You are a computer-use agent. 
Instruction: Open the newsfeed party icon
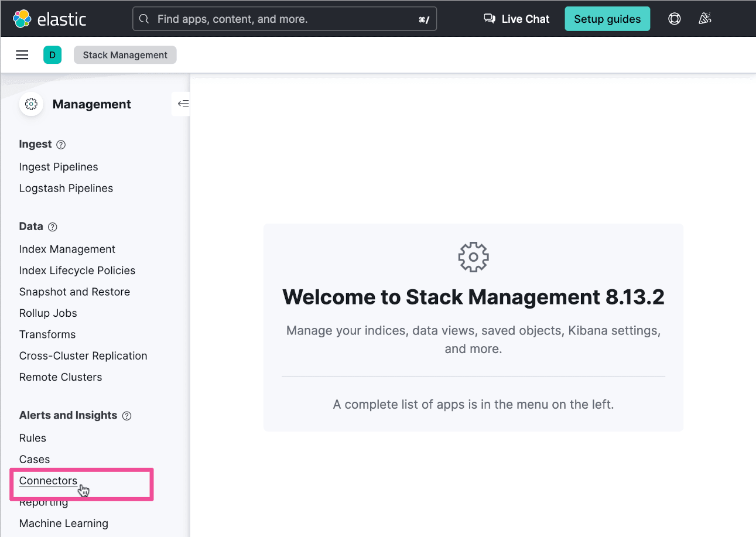point(705,19)
